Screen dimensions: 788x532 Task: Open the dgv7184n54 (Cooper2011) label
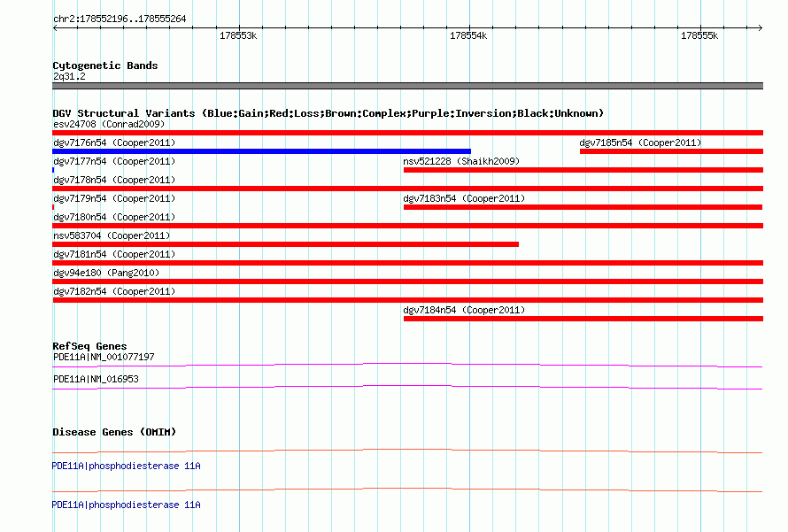(464, 310)
